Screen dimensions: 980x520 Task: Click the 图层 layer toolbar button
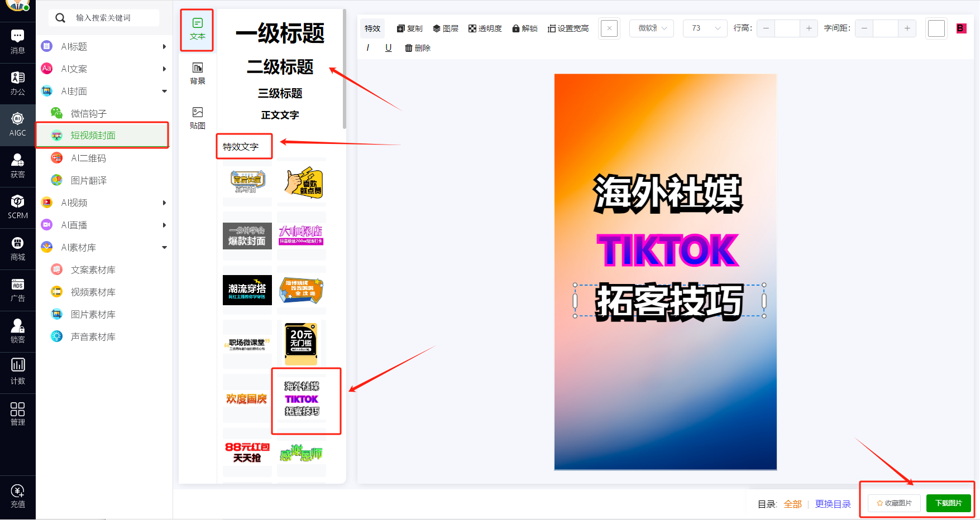pyautogui.click(x=446, y=28)
